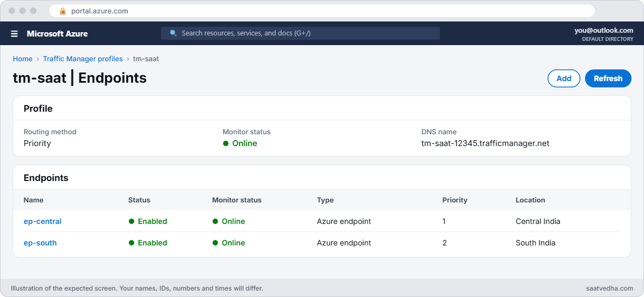Image resolution: width=644 pixels, height=297 pixels.
Task: Click the Central India location cell
Action: [x=538, y=221]
